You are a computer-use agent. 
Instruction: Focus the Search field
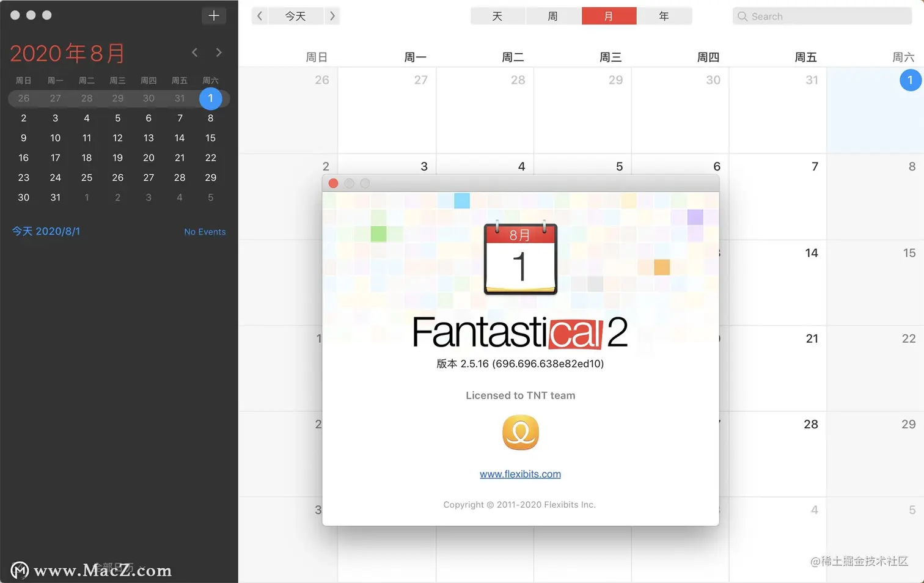(x=822, y=16)
